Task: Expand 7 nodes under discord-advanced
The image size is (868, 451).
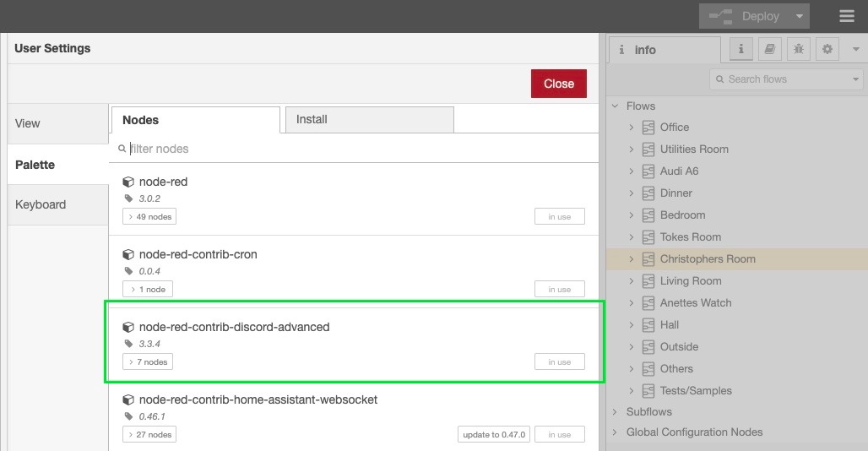Action: pos(149,362)
